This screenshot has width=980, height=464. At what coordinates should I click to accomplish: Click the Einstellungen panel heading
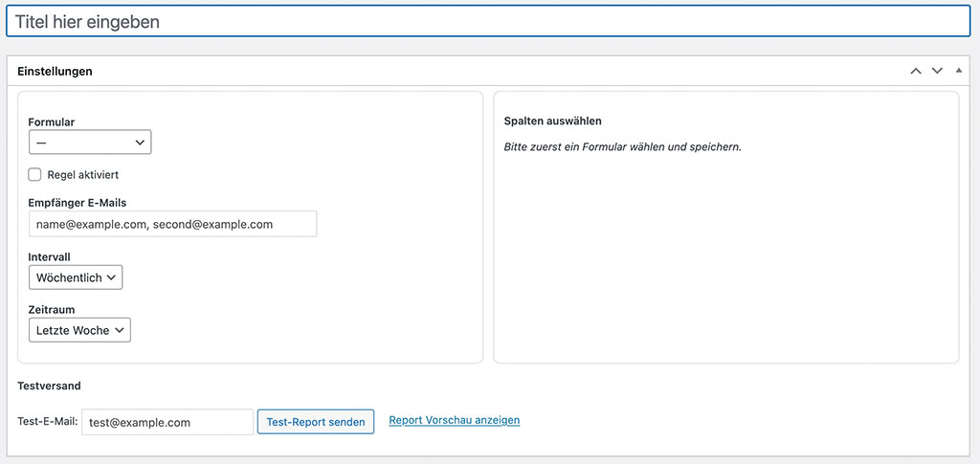click(55, 71)
